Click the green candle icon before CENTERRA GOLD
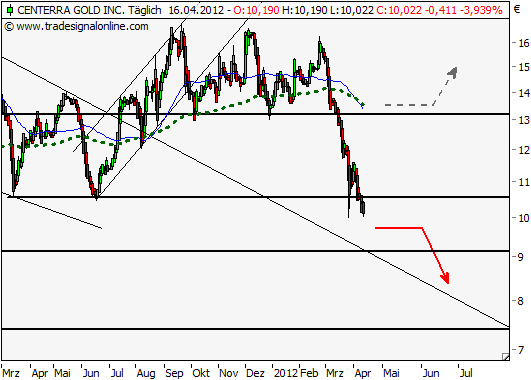531x380 pixels. tap(10, 10)
